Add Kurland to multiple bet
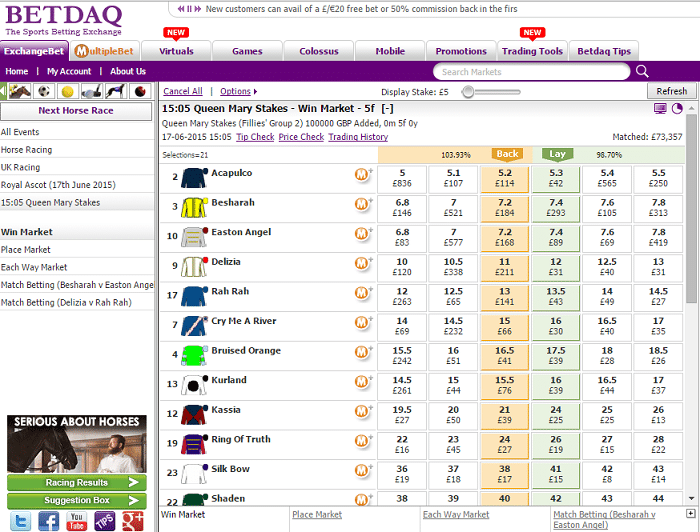This screenshot has height=532, width=700. click(363, 382)
